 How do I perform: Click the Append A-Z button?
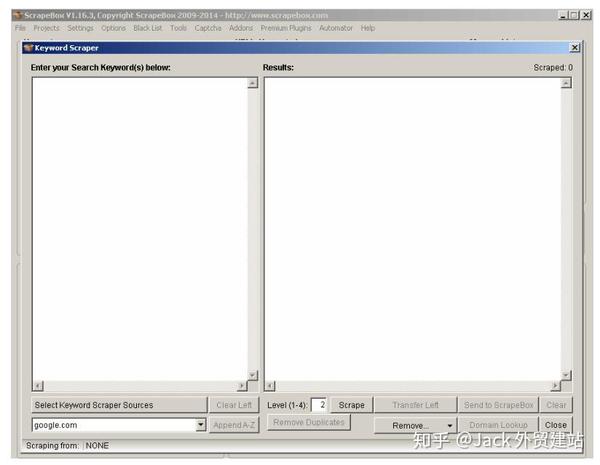coord(234,425)
